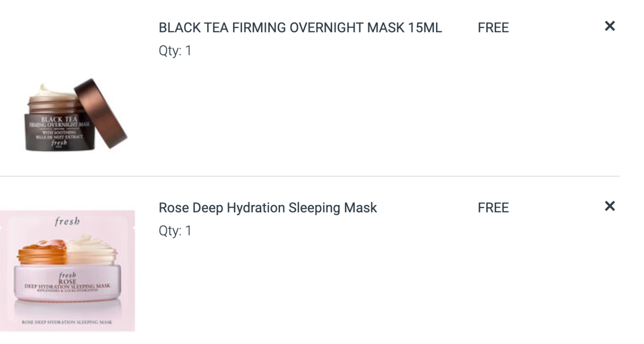Click the caption text at bottom of sachet
644x344 pixels.
[x=68, y=322]
